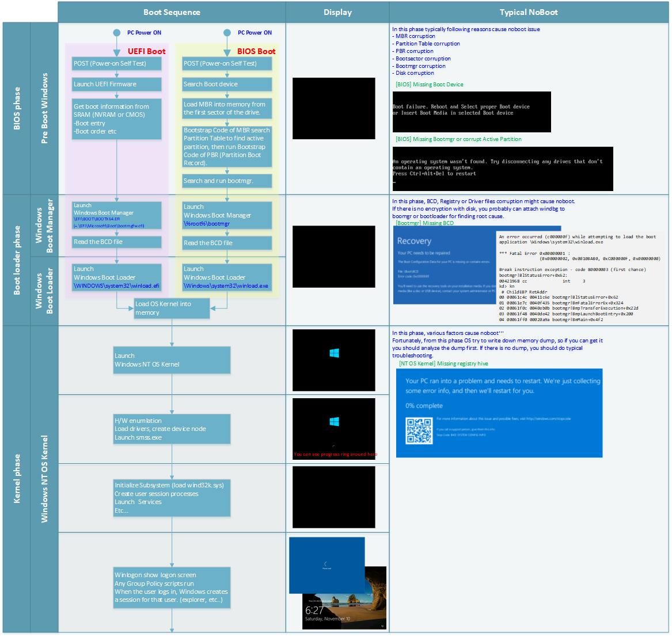This screenshot has height=637, width=672.
Task: Click Windows logo in the kernel launch thumbnail
Action: pos(335,353)
